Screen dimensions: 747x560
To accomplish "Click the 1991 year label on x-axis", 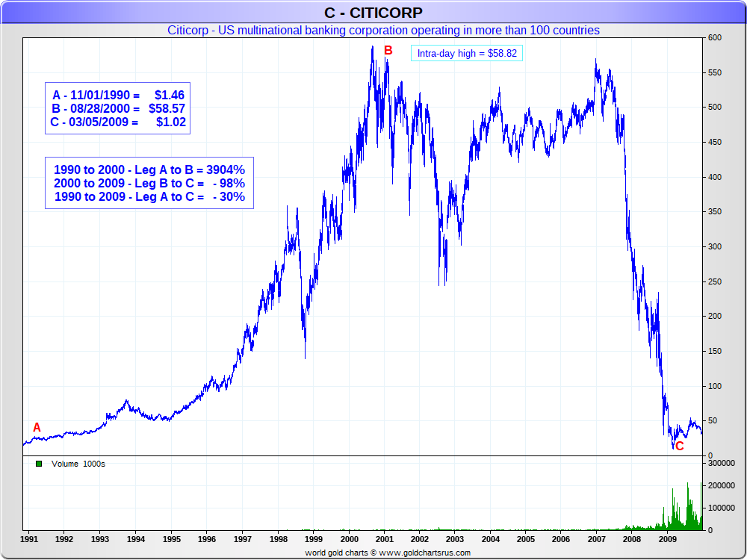I will 29,539.
